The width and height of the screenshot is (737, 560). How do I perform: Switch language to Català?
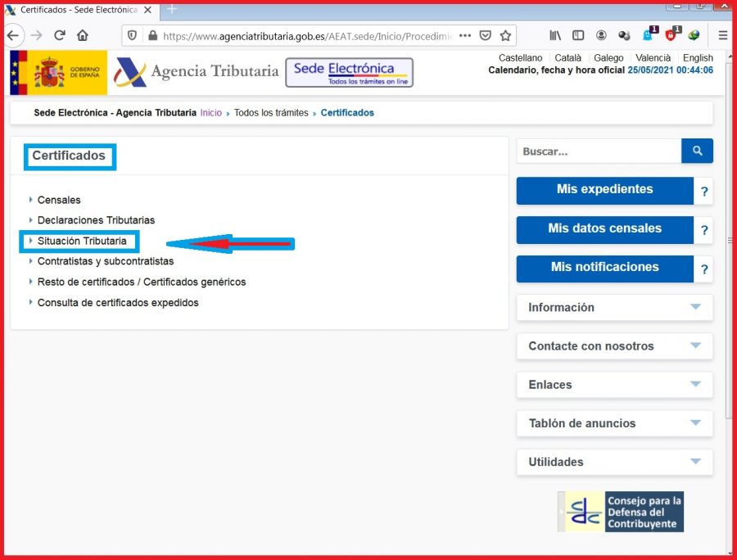567,58
